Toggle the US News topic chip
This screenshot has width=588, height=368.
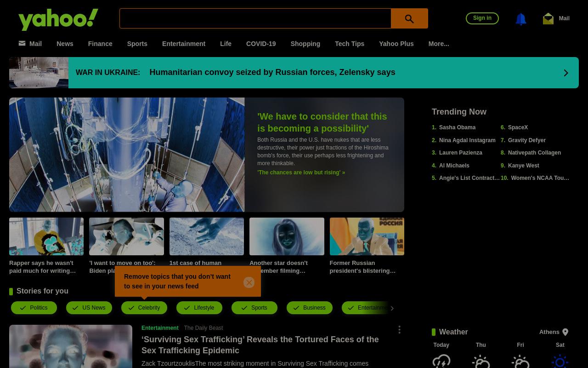(x=89, y=308)
